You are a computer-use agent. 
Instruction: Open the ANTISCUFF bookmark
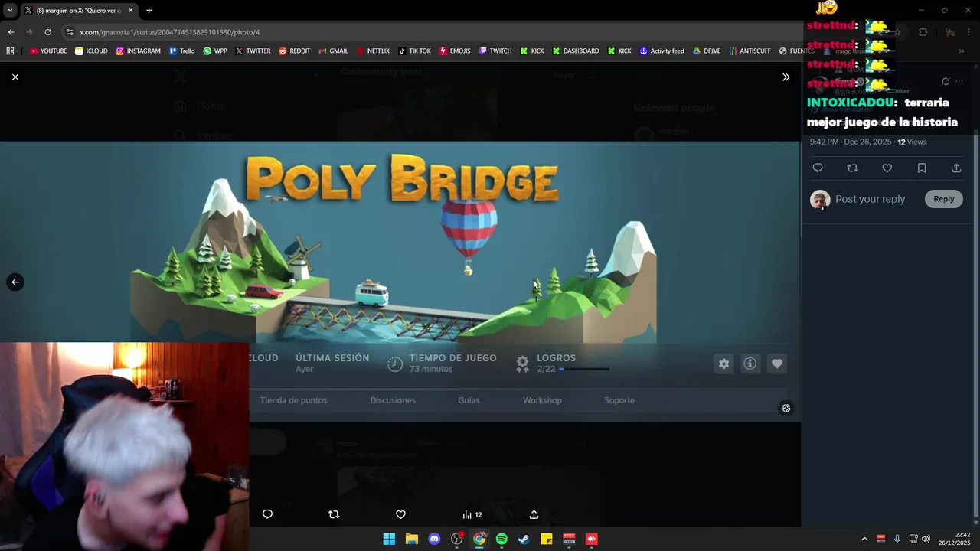(750, 51)
